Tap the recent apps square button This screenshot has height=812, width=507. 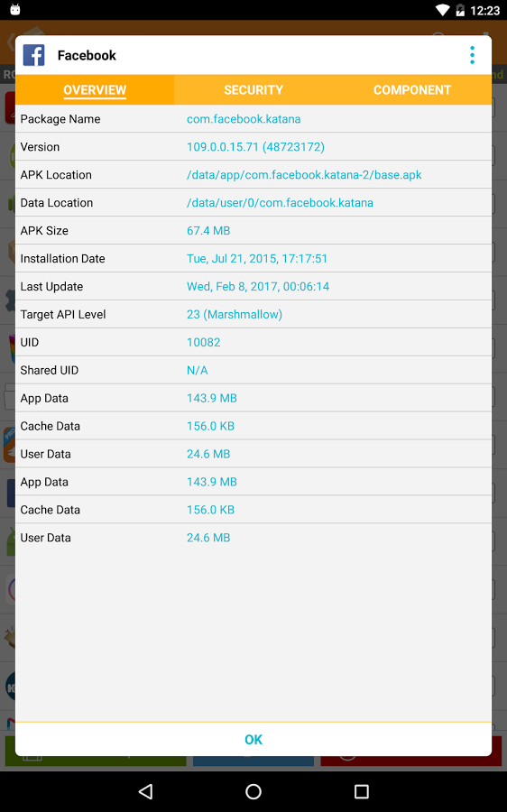pyautogui.click(x=361, y=790)
